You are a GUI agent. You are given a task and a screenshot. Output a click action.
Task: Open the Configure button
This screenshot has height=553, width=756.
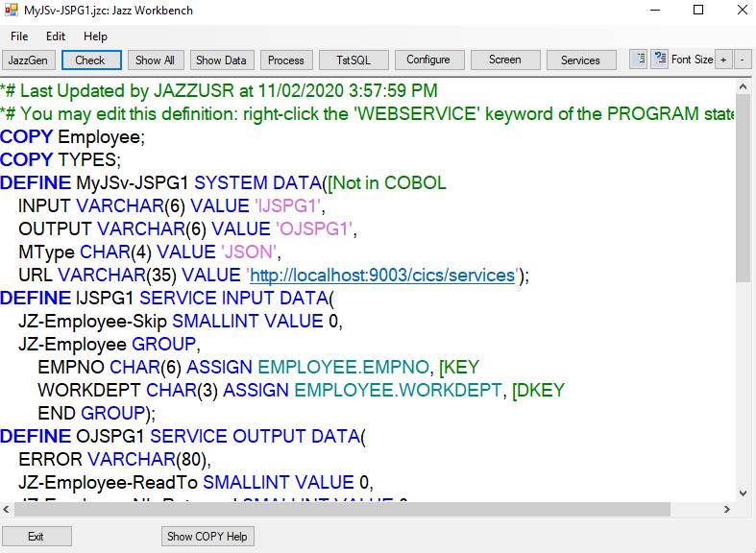point(428,60)
